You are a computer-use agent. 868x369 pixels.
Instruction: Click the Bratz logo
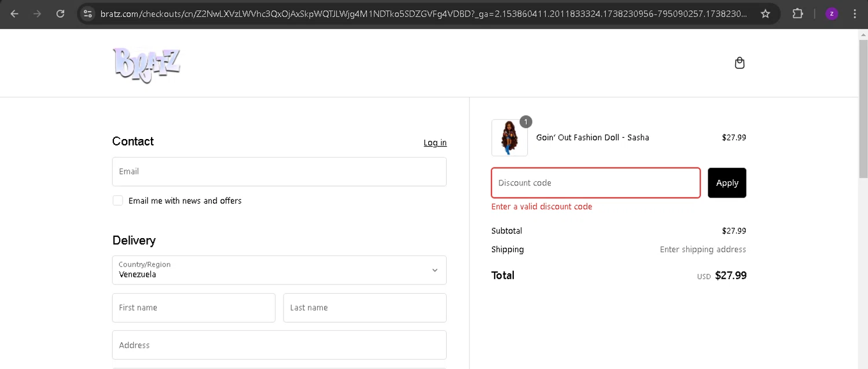tap(147, 65)
